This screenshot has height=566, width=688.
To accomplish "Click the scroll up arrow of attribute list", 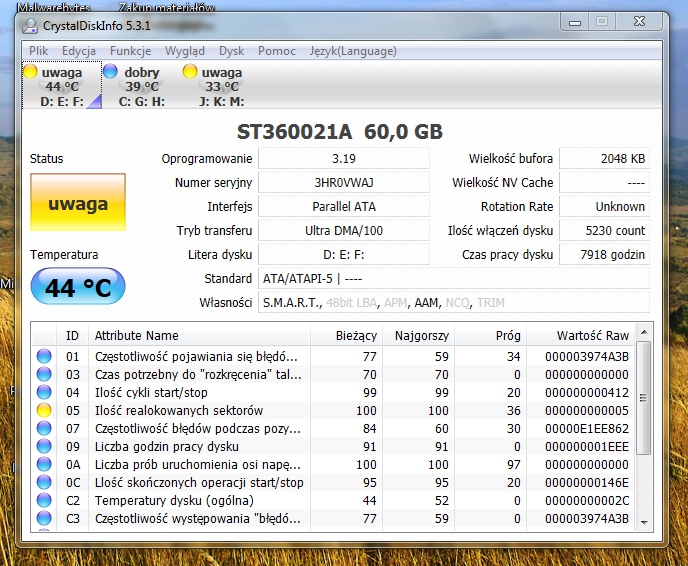I will [x=644, y=332].
